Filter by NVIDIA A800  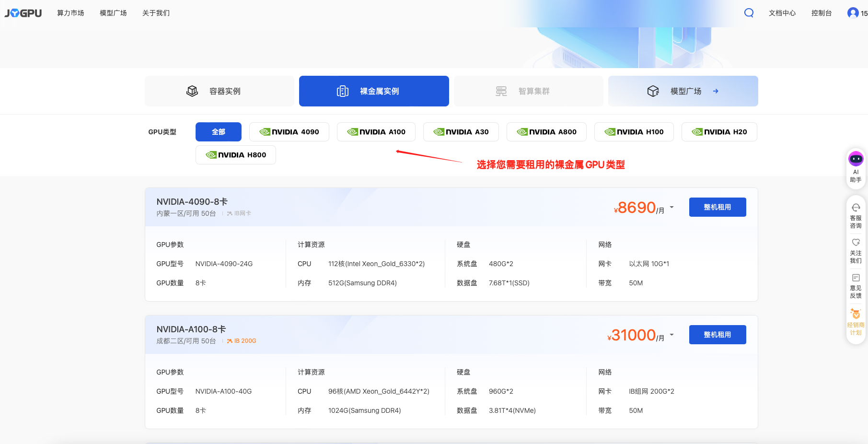[546, 132]
